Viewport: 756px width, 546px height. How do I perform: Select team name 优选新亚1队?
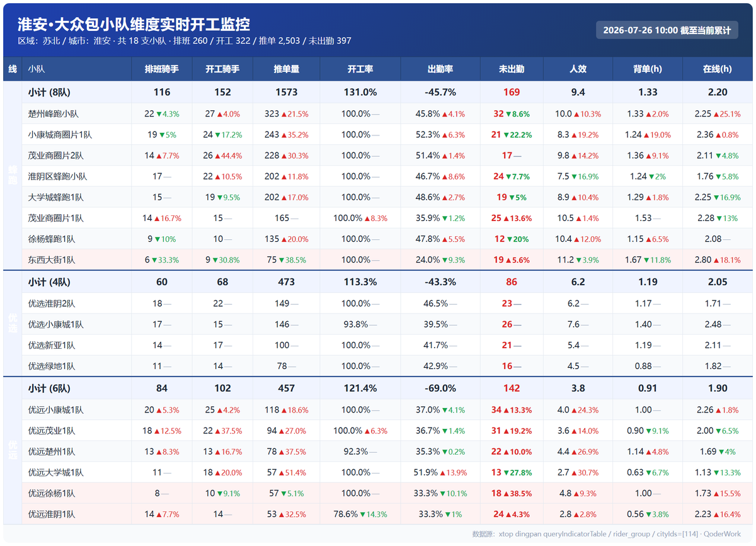click(52, 345)
